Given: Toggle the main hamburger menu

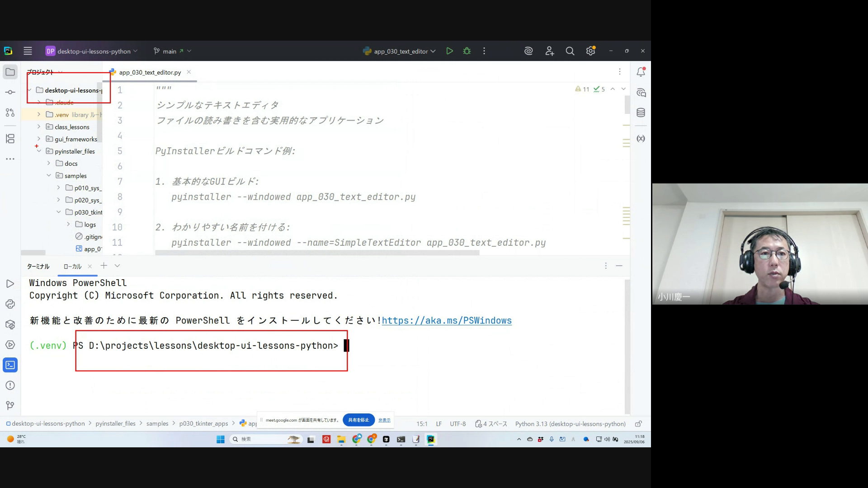Looking at the screenshot, I should [x=28, y=51].
